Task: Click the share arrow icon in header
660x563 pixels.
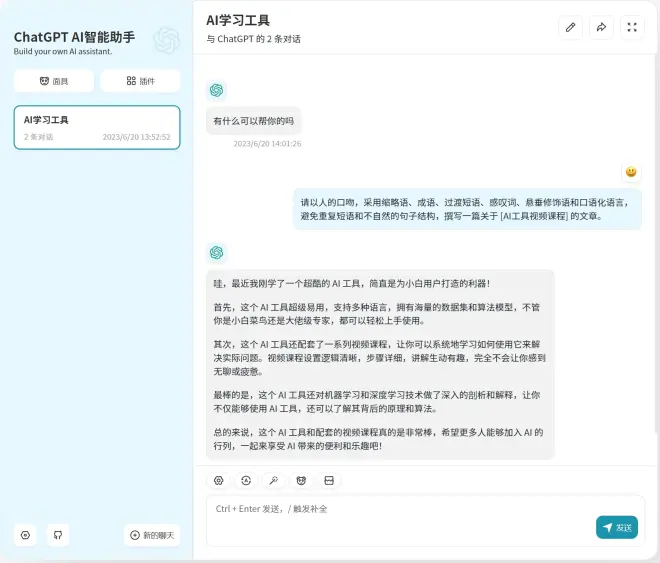Action: point(601,27)
